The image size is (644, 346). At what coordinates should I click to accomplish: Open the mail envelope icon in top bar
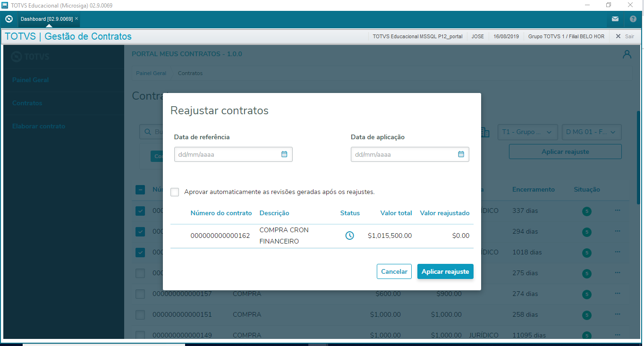point(615,19)
